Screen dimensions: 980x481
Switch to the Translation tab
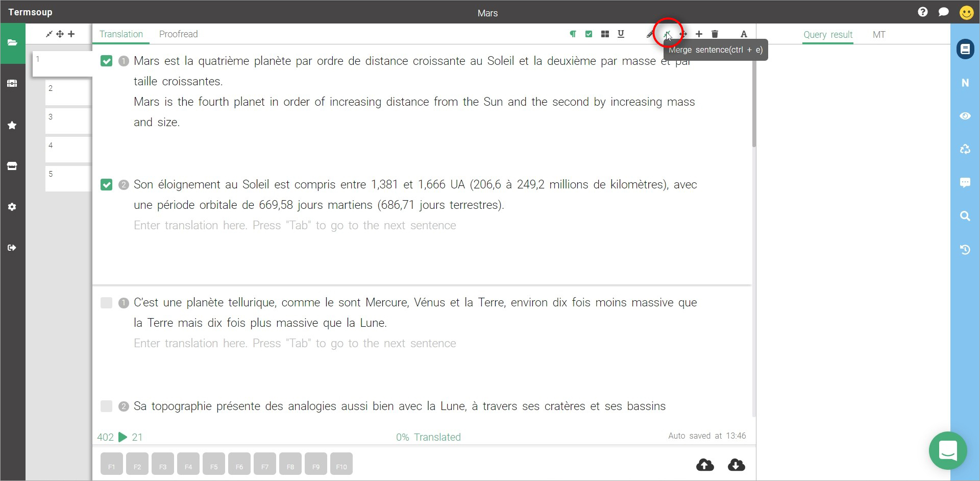[121, 34]
